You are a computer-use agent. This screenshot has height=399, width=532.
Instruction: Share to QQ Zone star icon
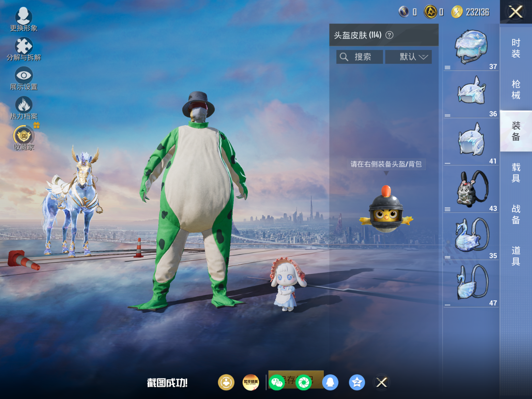click(x=357, y=382)
